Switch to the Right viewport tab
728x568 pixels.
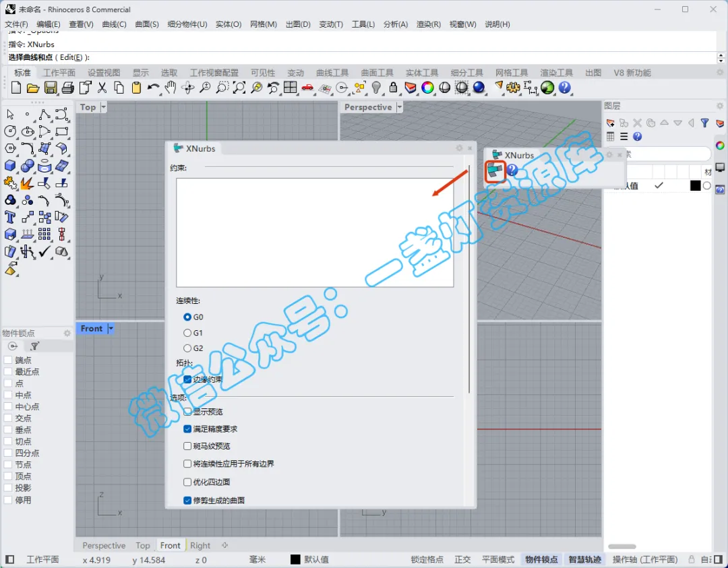coord(200,546)
